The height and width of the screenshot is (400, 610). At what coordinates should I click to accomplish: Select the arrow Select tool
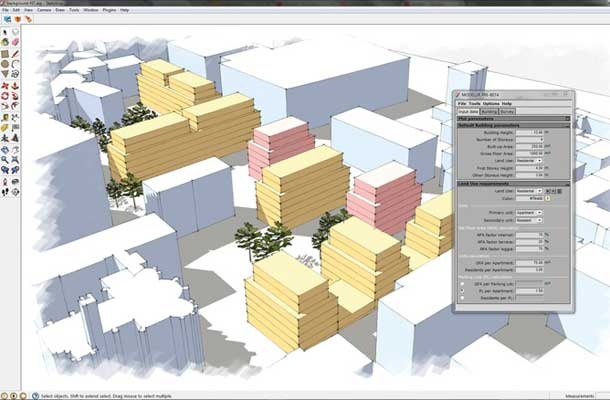coord(5,32)
